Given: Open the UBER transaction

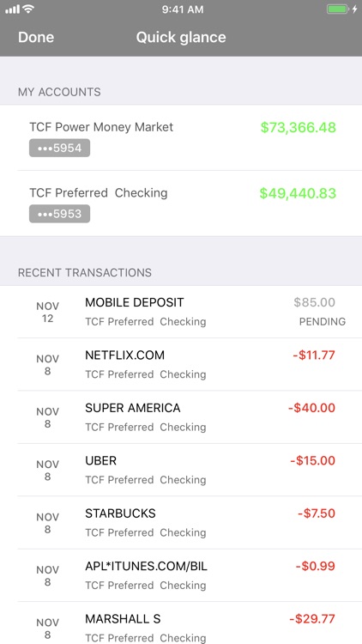Looking at the screenshot, I should [181, 470].
